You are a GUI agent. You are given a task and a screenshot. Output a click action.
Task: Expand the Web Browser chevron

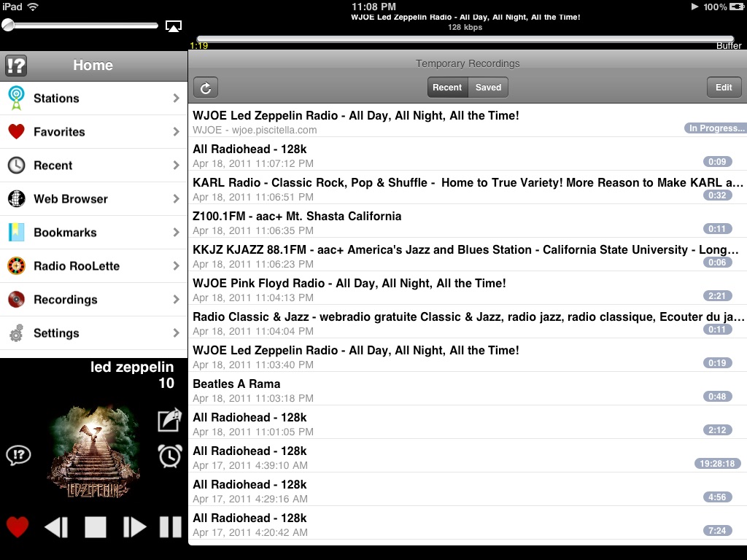[x=177, y=198]
